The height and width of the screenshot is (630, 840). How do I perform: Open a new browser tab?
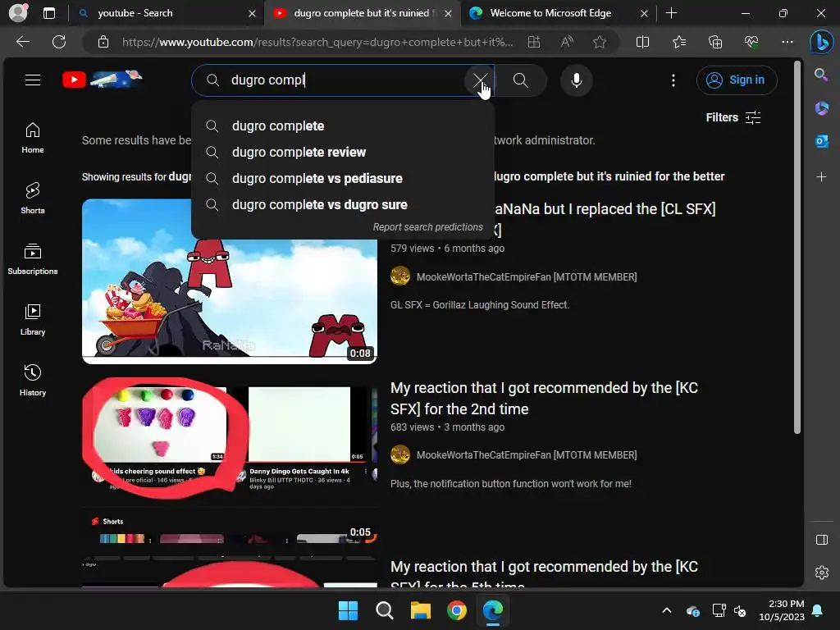[x=671, y=13]
